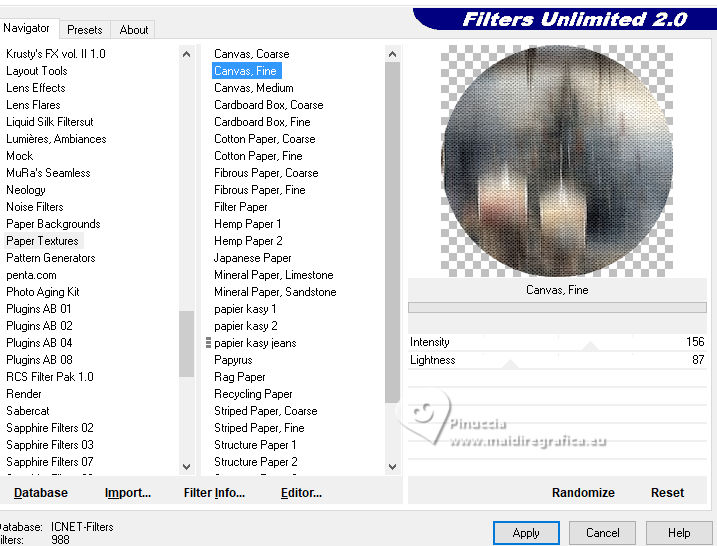
Task: Select the Navigator tab
Action: click(27, 28)
